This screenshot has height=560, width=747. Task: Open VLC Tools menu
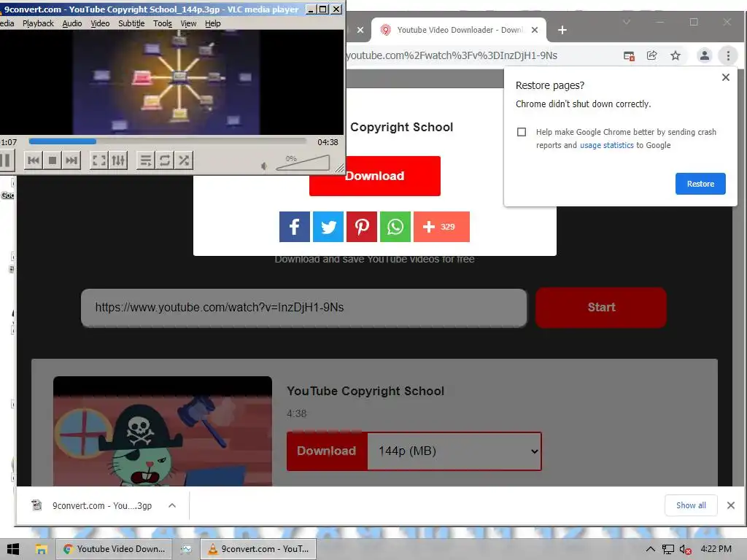click(163, 23)
